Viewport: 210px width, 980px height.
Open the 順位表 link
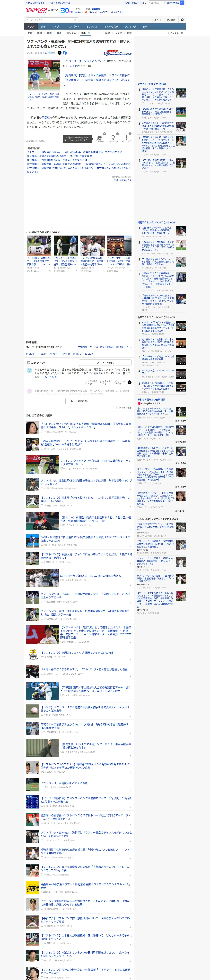tap(110, 347)
